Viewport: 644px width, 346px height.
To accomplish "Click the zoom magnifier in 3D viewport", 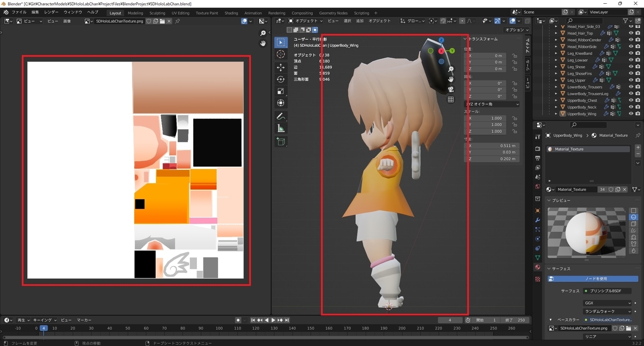I will (451, 69).
